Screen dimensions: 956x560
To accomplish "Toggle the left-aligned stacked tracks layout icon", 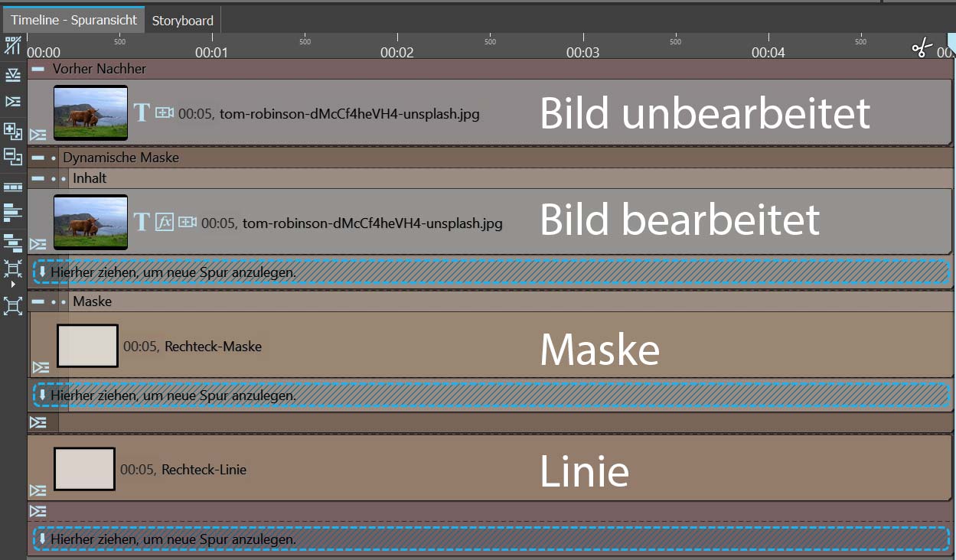I will click(x=13, y=212).
